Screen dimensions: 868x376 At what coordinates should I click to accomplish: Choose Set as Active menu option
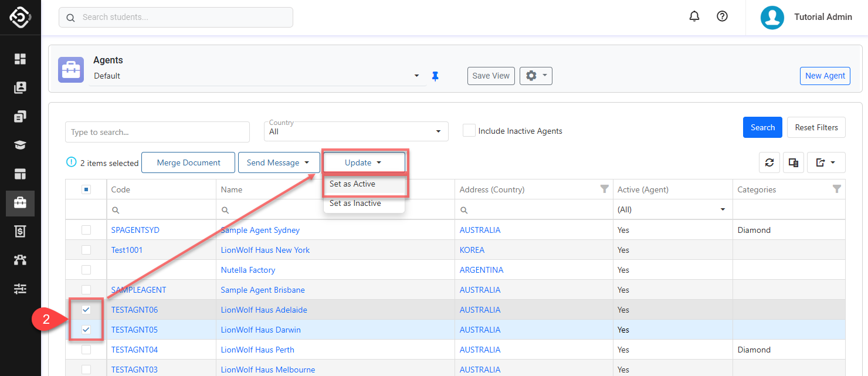click(352, 184)
